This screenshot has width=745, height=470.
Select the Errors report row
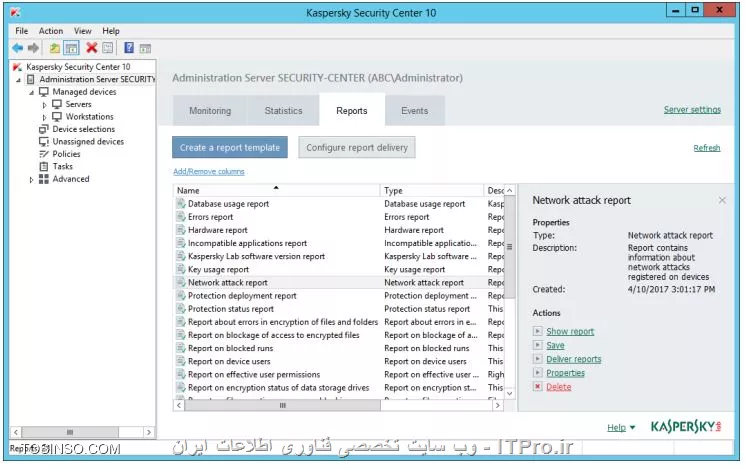click(x=338, y=217)
